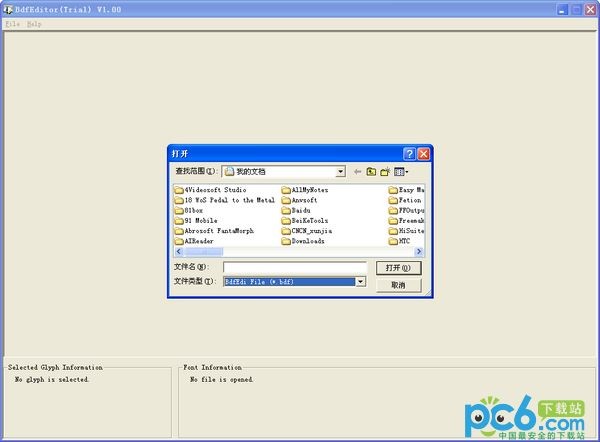Close the open file dialog
Viewport: 600px width, 442px height.
coord(424,154)
